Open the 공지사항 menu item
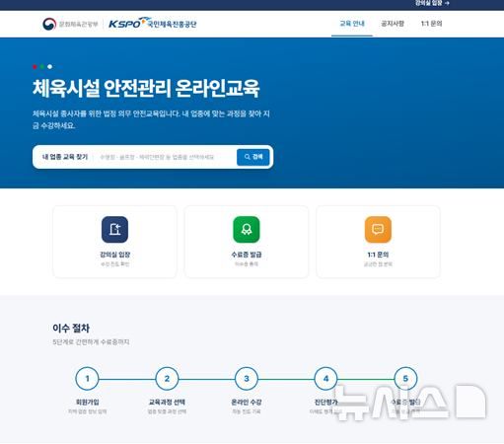Screen dimensions: 504x444 [x=393, y=24]
